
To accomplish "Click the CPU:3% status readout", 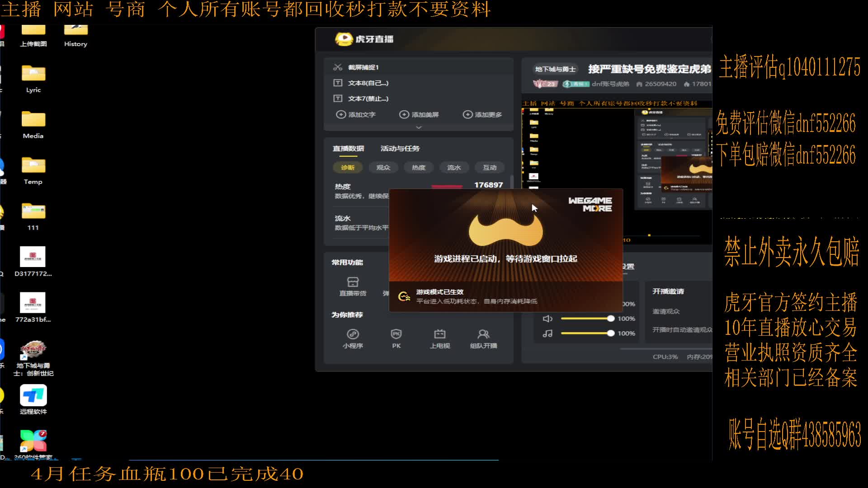I will click(x=665, y=357).
